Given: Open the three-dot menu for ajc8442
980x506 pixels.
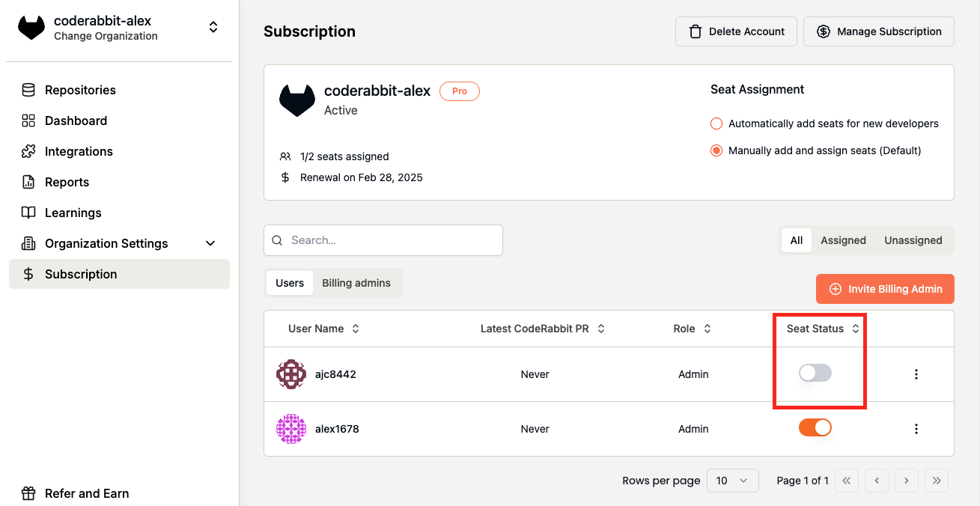Looking at the screenshot, I should click(x=916, y=374).
